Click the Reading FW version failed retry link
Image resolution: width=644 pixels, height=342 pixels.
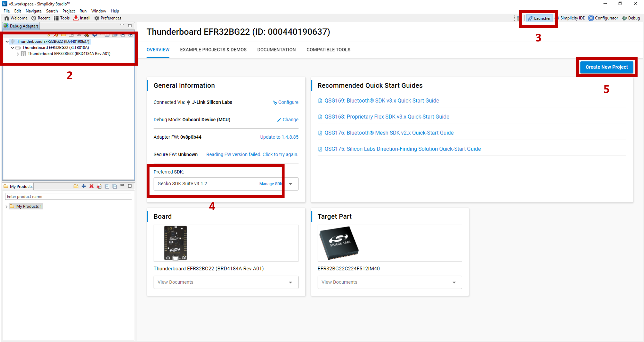tap(252, 154)
